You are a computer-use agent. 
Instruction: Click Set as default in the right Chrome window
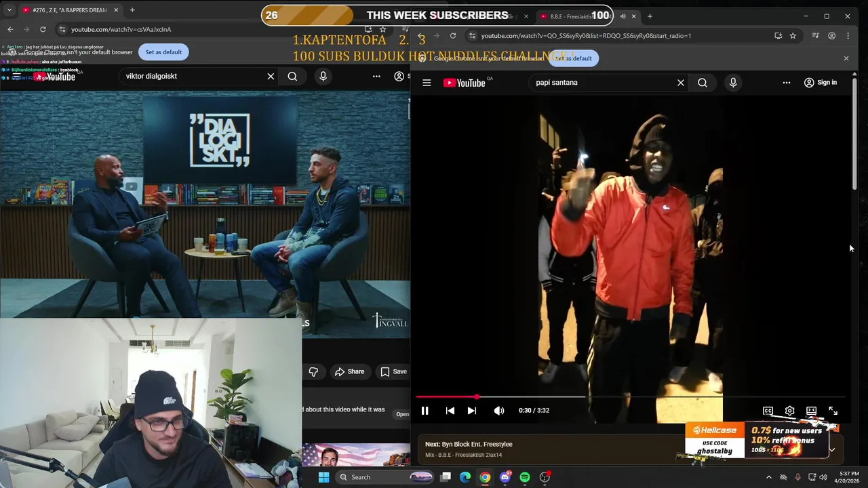pyautogui.click(x=573, y=58)
